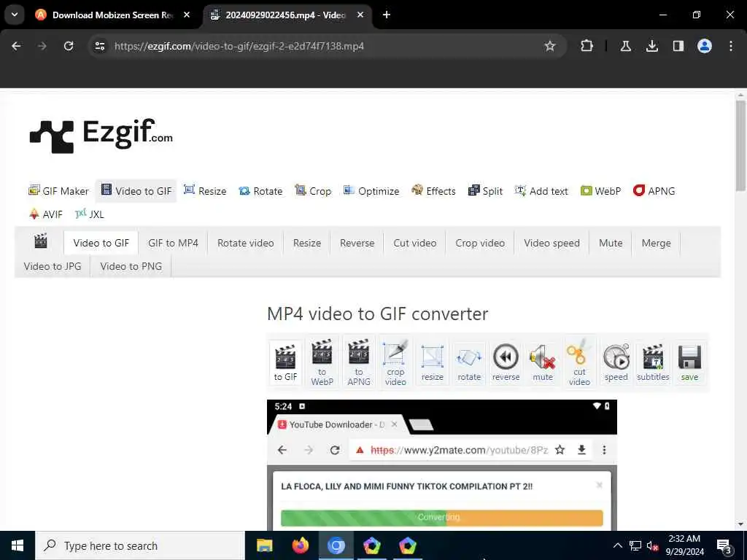Switch to the Crop video subtab

tap(480, 243)
